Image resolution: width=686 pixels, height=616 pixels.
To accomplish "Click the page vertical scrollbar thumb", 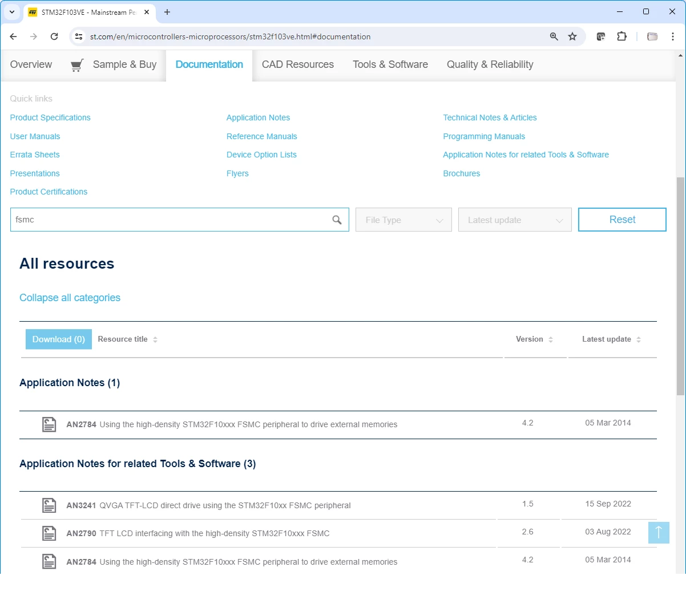I will point(680,286).
